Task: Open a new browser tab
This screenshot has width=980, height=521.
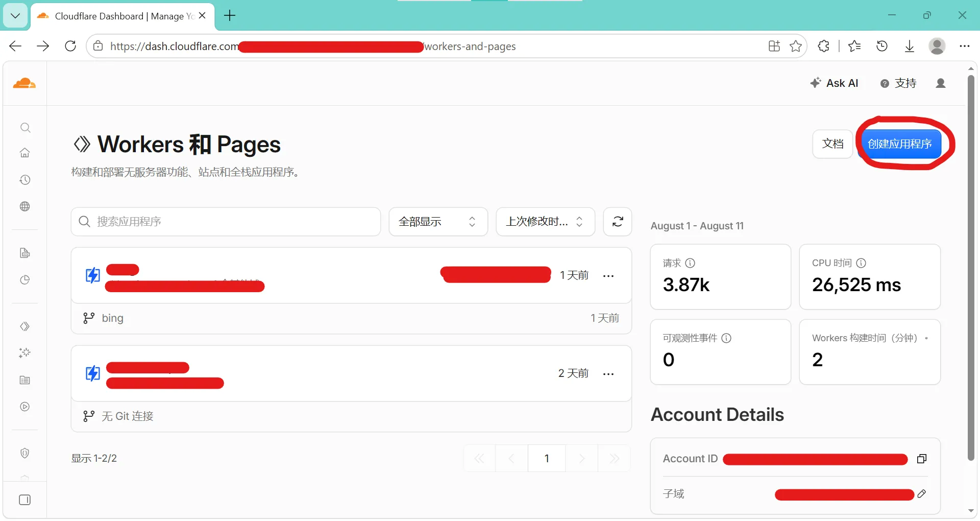Action: 230,16
